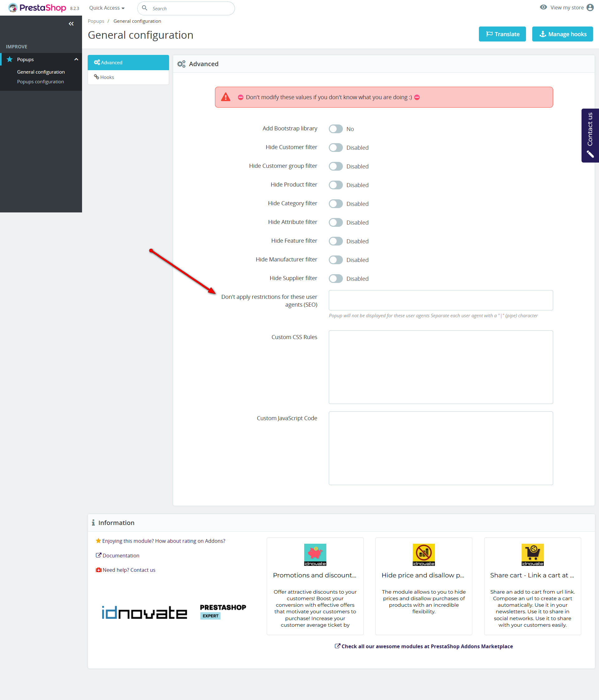Collapse the sidebar with double-chevron icon

tap(71, 24)
